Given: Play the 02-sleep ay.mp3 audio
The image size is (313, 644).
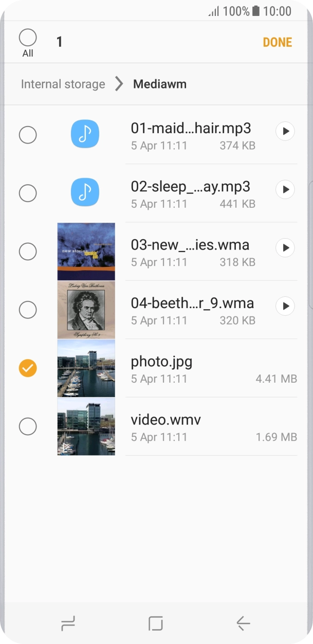Looking at the screenshot, I should [285, 190].
